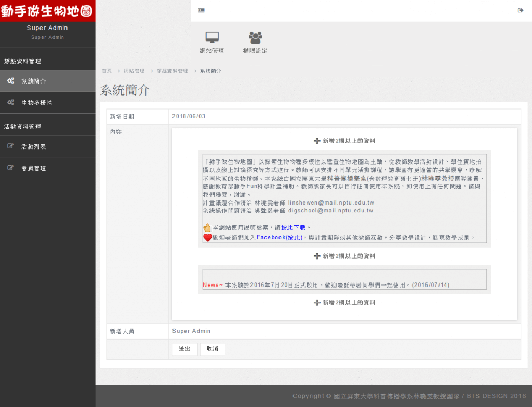Viewport: 532px width, 407px height.
Task: Click the 動手做生物地圖 logo
Action: [x=47, y=11]
